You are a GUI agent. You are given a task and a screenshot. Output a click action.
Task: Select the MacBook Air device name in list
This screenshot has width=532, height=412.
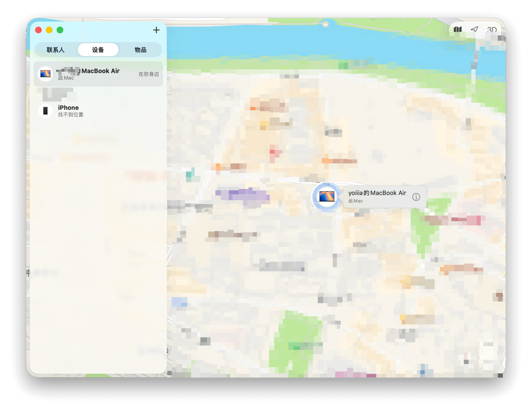(100, 71)
